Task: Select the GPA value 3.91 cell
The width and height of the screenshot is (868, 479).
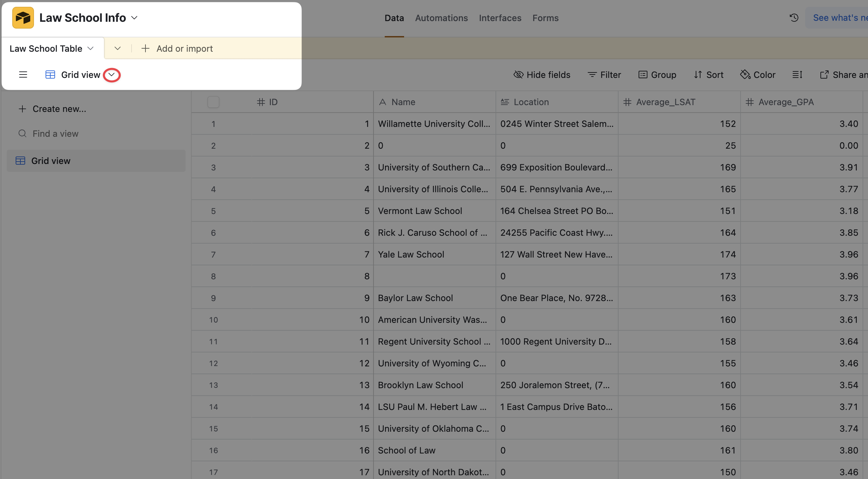Action: [x=802, y=167]
